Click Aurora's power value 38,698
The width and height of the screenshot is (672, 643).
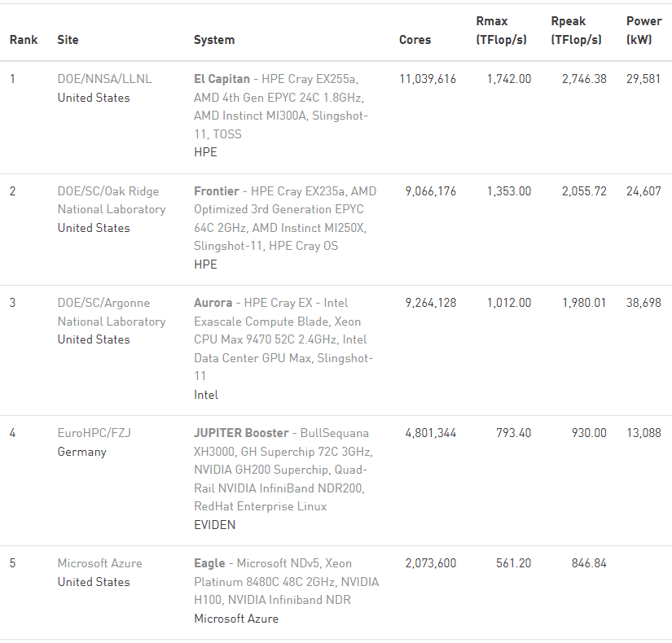(x=643, y=303)
